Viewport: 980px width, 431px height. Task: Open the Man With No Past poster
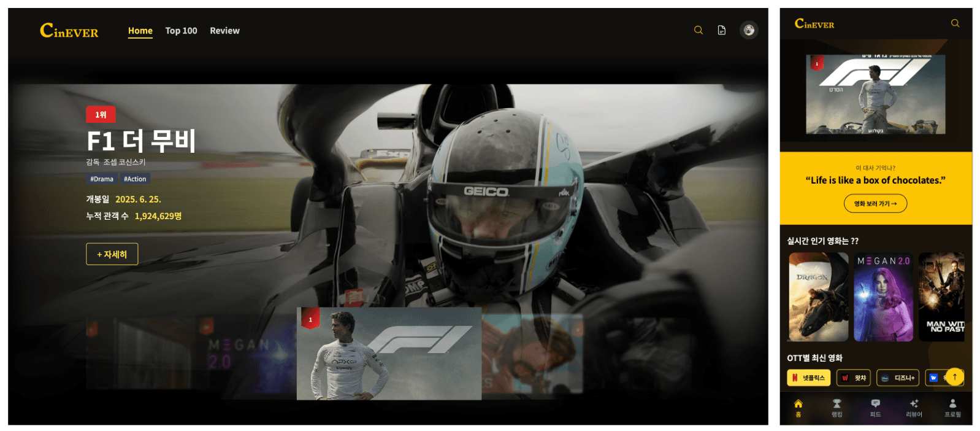pyautogui.click(x=941, y=297)
